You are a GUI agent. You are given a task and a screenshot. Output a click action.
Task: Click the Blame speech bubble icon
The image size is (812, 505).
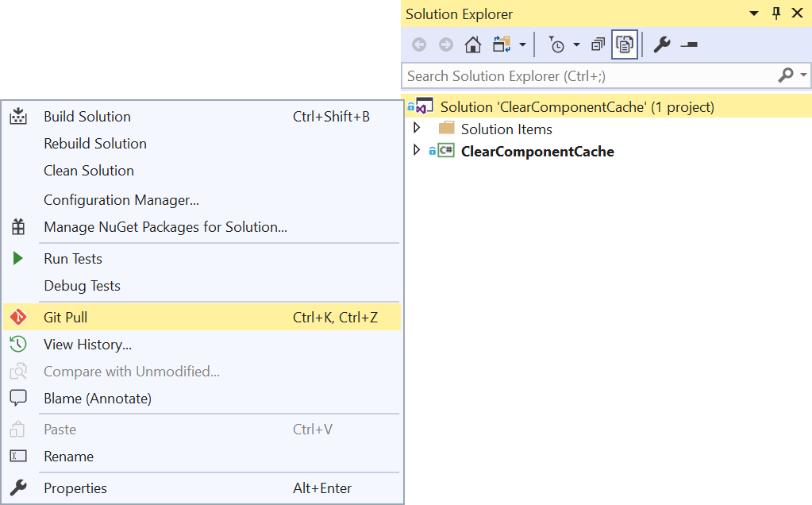(x=18, y=398)
